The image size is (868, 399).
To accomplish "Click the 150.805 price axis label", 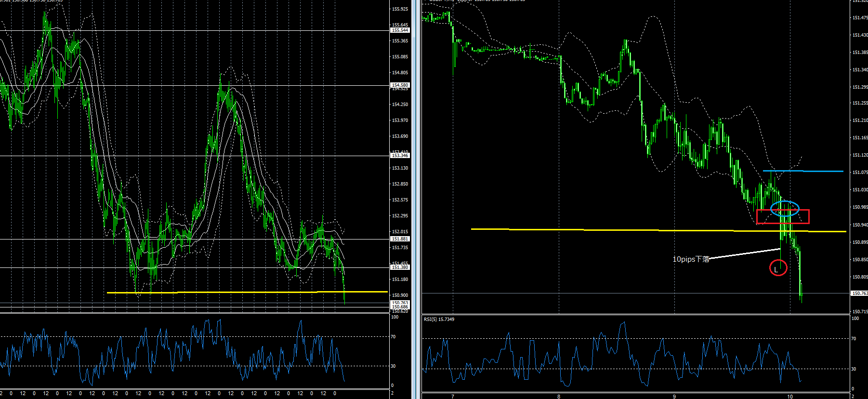I will pos(860,277).
